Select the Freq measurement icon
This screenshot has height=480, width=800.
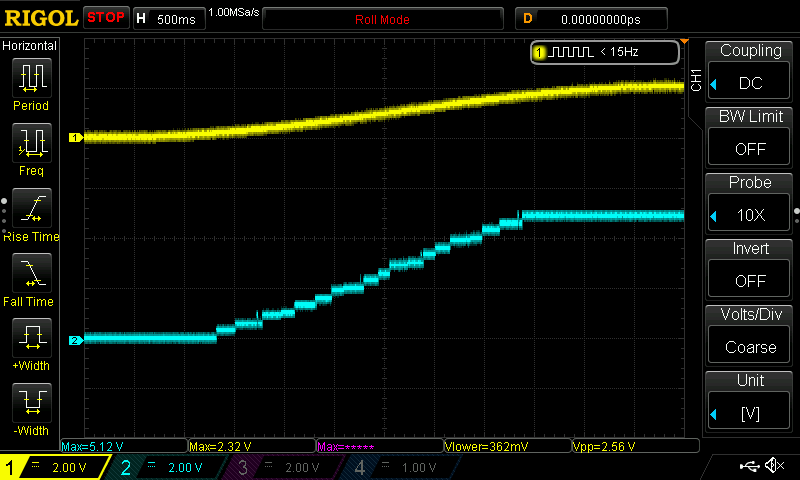point(32,143)
